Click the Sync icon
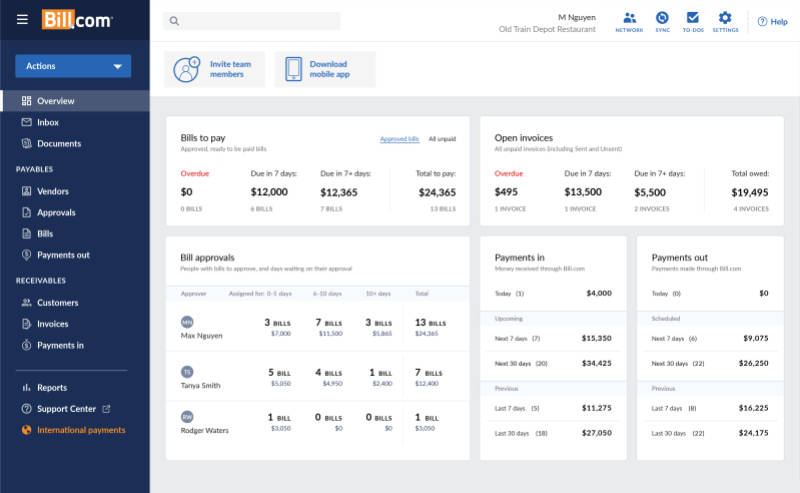Screen dimensions: 800x493 pos(662,18)
